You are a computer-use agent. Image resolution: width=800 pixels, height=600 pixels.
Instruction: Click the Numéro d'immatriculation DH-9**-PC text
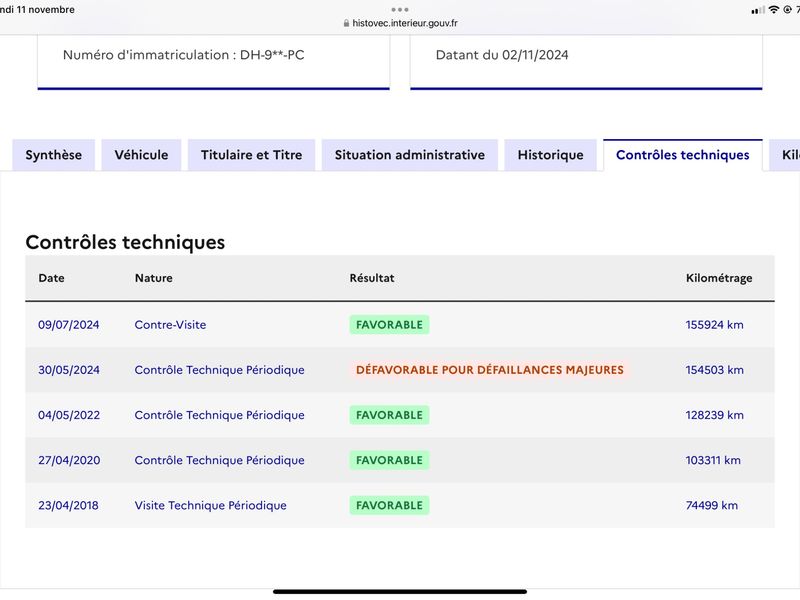[x=184, y=55]
